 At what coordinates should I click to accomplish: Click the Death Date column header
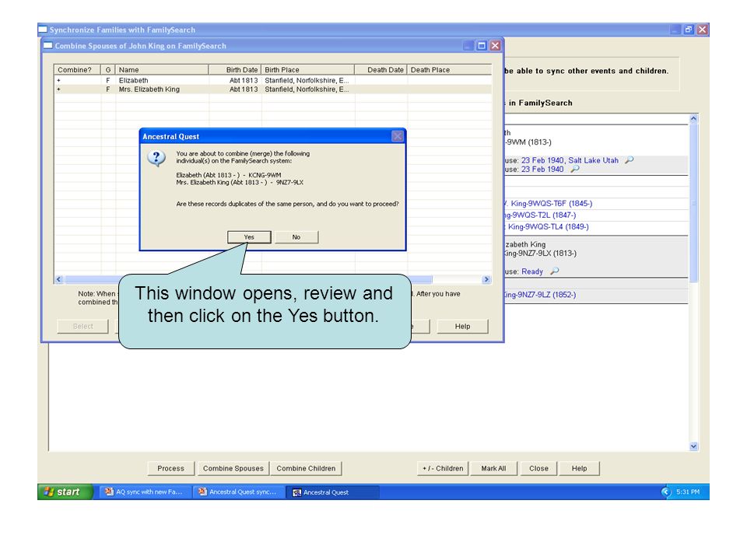[381, 69]
